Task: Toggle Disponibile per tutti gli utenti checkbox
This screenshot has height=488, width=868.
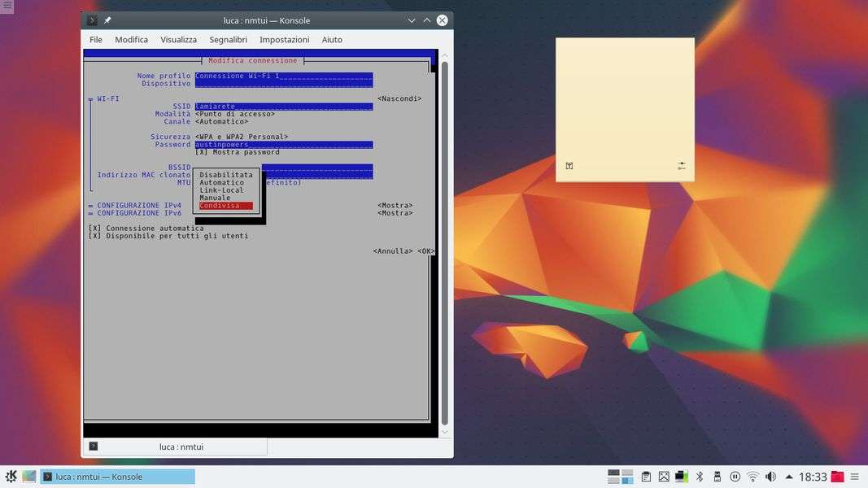Action: pyautogui.click(x=94, y=236)
